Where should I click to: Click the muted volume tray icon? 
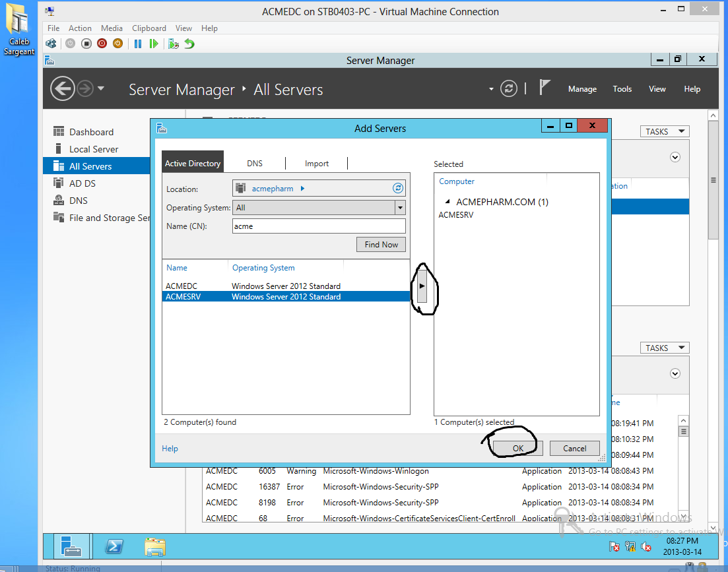click(x=646, y=546)
